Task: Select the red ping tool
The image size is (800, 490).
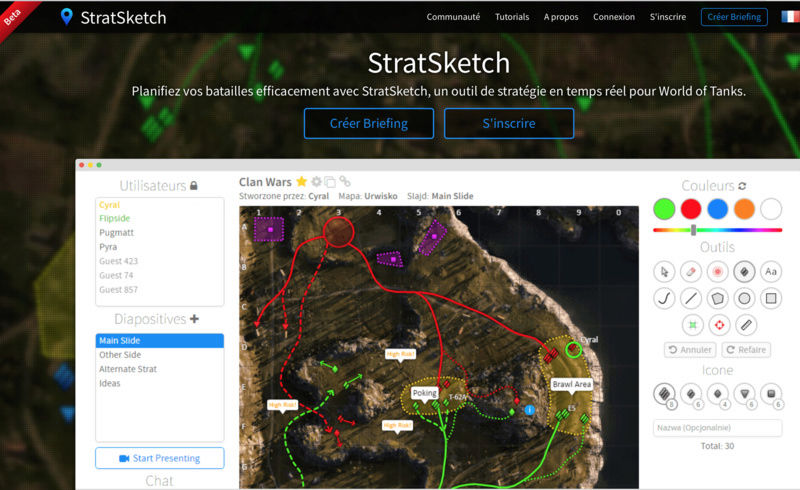Action: tap(717, 272)
